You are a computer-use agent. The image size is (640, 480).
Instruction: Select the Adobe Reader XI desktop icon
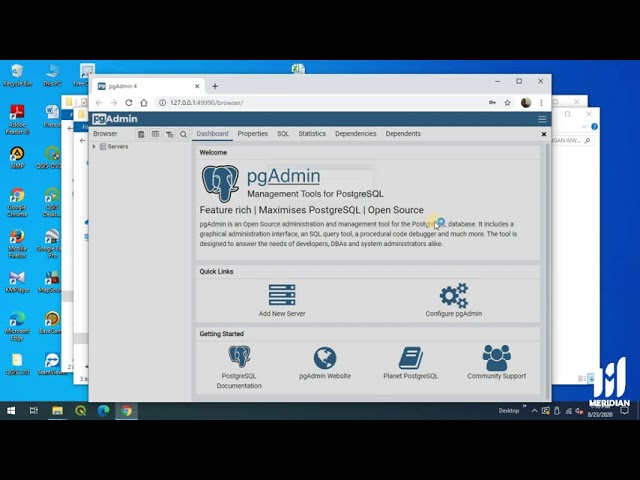click(x=17, y=119)
